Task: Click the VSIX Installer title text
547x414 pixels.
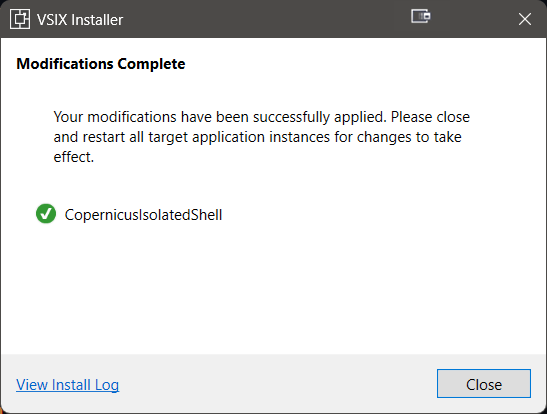Action: click(x=80, y=20)
